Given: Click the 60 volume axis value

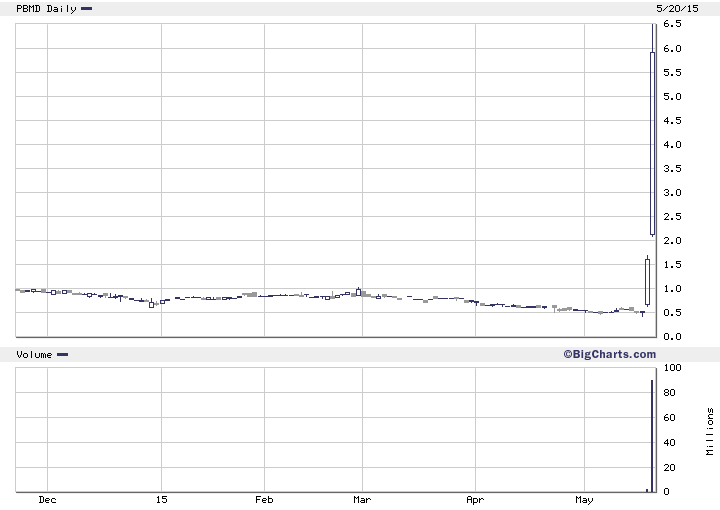Looking at the screenshot, I should click(669, 418).
